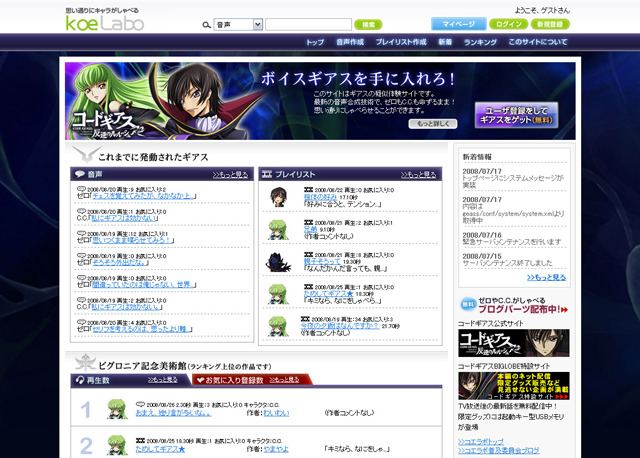Click the speech bubble icon on the 思いつくまま喋らせてみろ row
640x458 pixels.
coord(82,233)
